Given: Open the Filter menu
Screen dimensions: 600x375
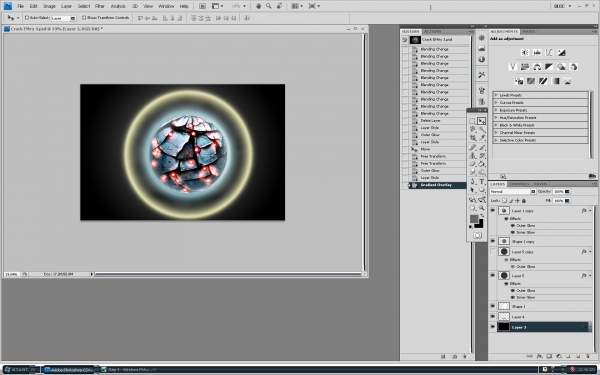Looking at the screenshot, I should [100, 6].
